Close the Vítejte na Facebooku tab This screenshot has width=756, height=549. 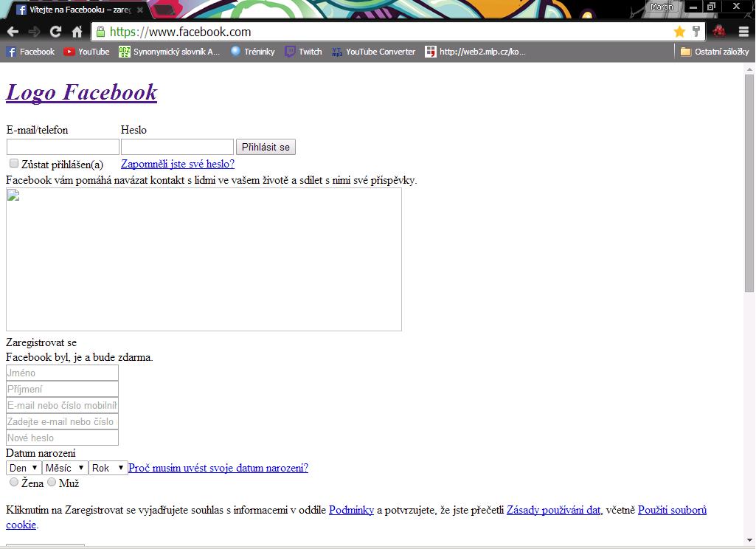click(x=140, y=10)
